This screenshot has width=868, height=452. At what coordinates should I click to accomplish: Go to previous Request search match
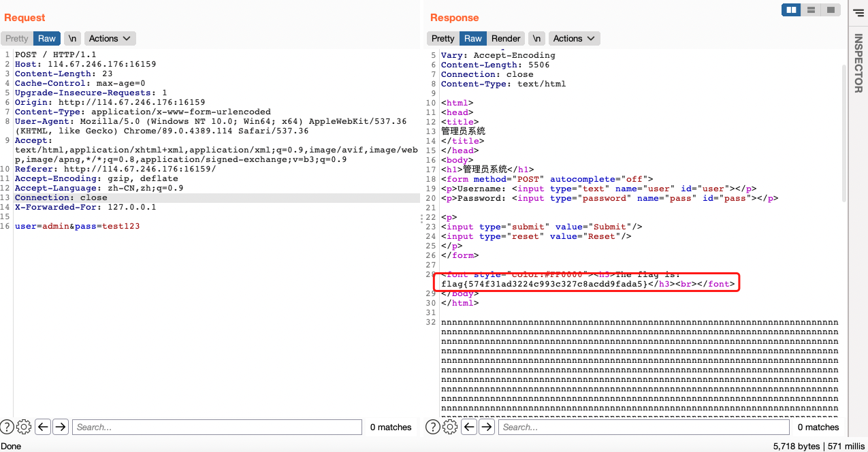43,427
